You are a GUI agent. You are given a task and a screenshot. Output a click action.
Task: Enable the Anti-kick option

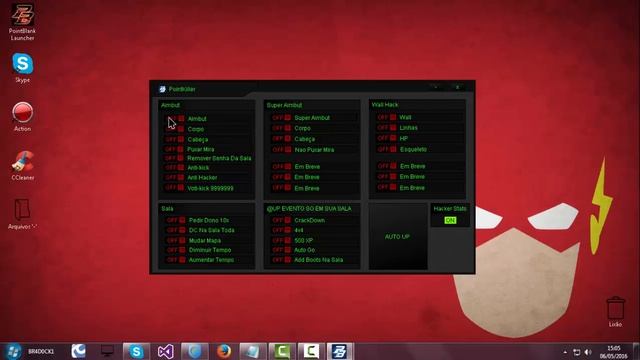[175, 167]
